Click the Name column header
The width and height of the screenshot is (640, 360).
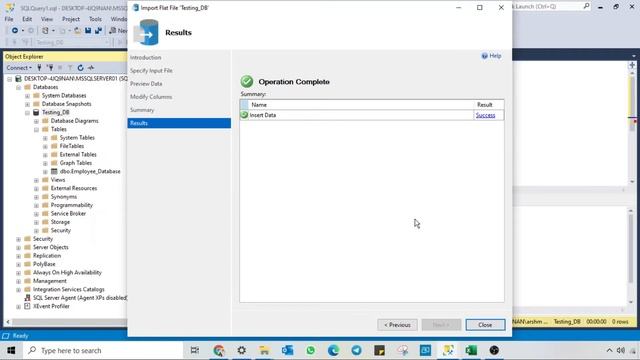(259, 105)
